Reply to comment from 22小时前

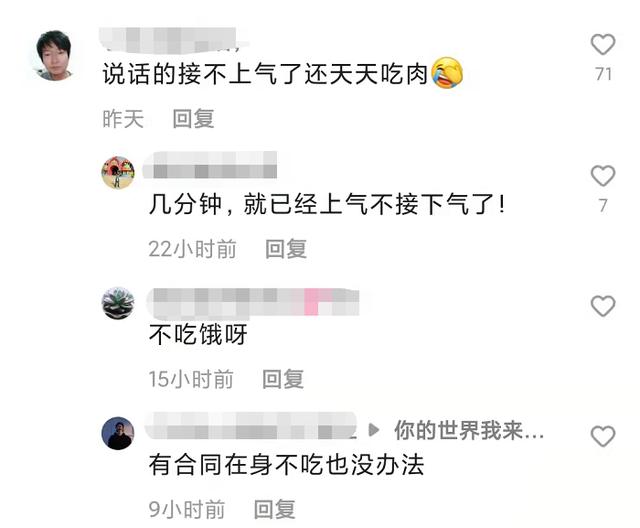pos(286,249)
